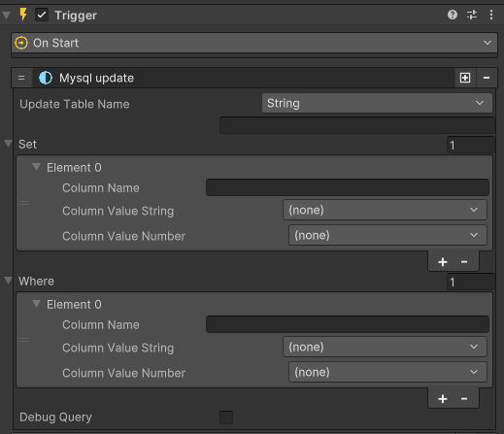Image resolution: width=504 pixels, height=434 pixels.
Task: Open Set Column Value String dropdown
Action: click(385, 210)
